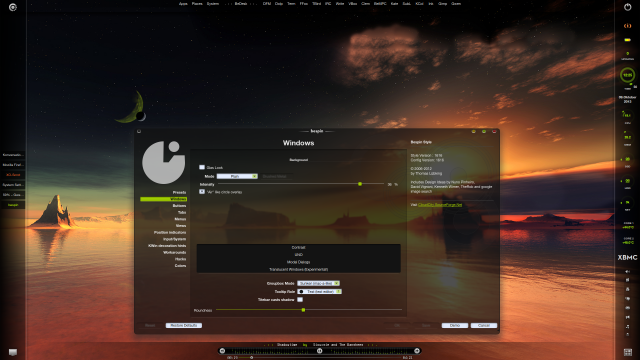
Task: Toggle the Glas Look checkbox
Action: click(x=202, y=167)
